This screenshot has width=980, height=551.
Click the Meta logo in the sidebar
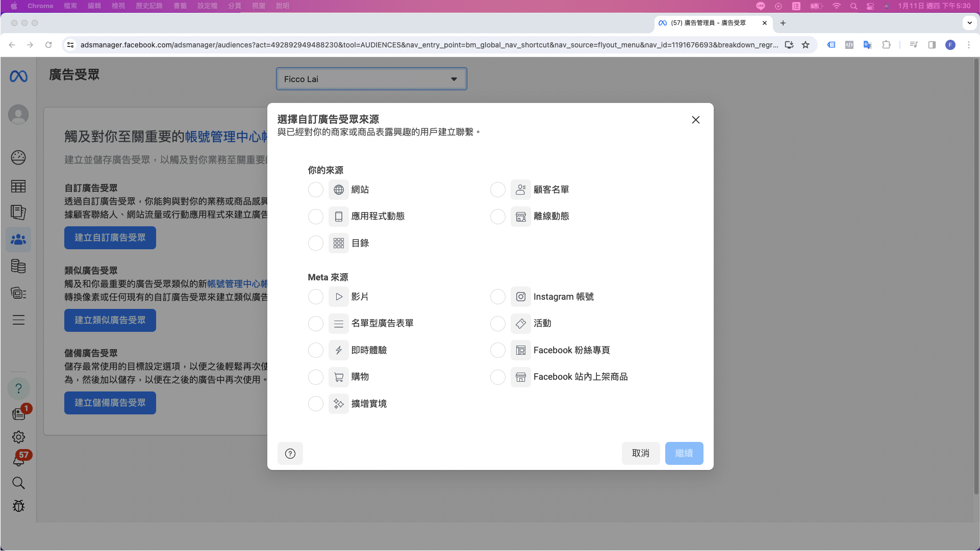coord(18,76)
